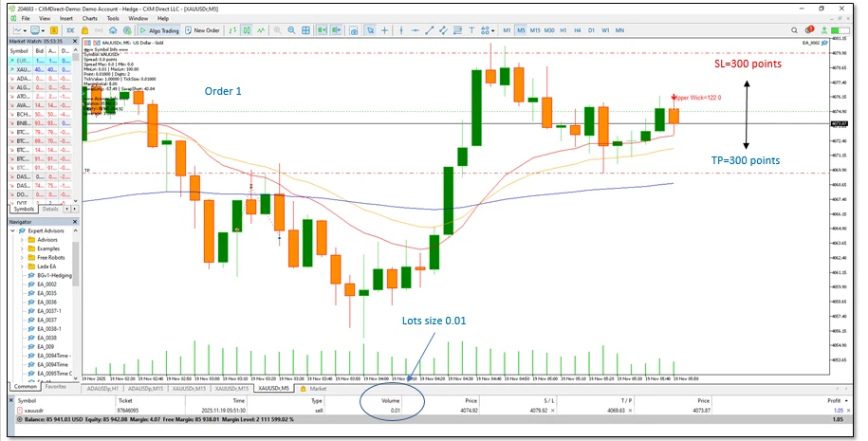Click the New Order button
Viewport: 868px width, 441px height.
(203, 30)
